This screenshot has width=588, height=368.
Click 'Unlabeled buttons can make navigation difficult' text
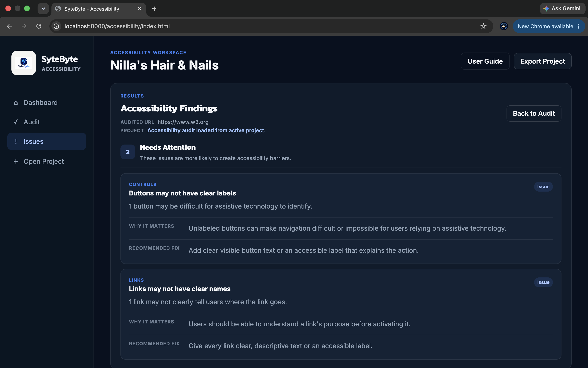(347, 228)
